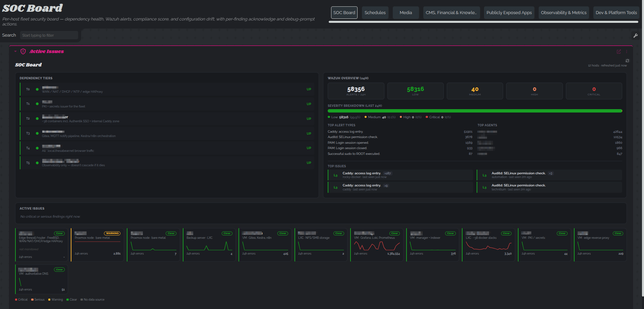Click the gray No data source legend square
This screenshot has width=644, height=309.
82,300
